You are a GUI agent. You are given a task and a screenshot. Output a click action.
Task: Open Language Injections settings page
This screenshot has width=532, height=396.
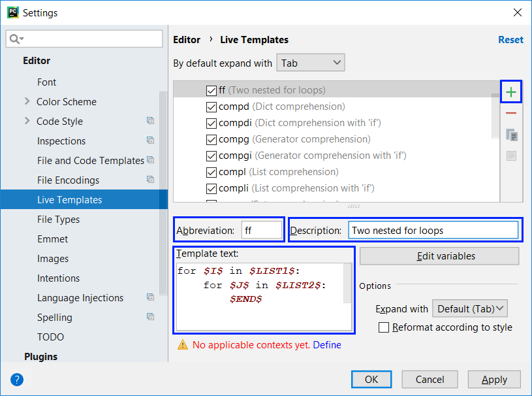pyautogui.click(x=80, y=298)
